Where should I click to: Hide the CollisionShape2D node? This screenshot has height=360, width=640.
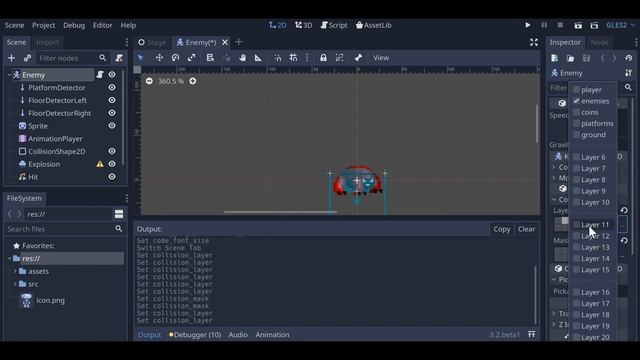pos(112,151)
